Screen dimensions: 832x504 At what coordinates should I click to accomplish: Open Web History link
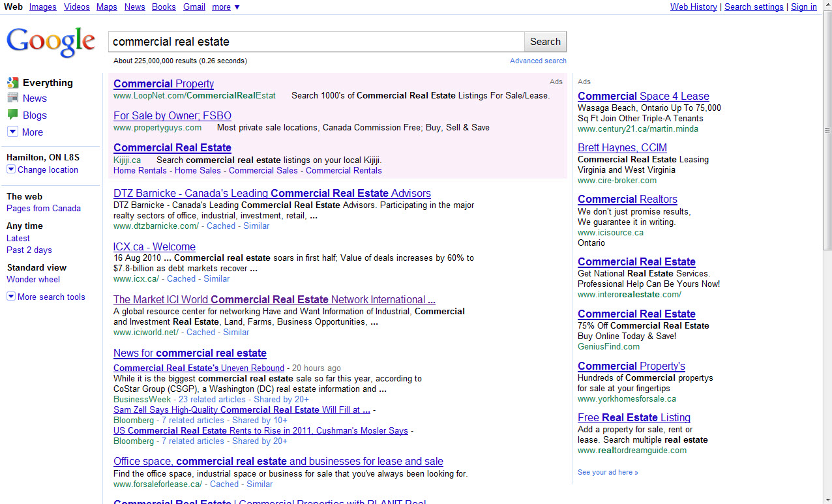[694, 7]
